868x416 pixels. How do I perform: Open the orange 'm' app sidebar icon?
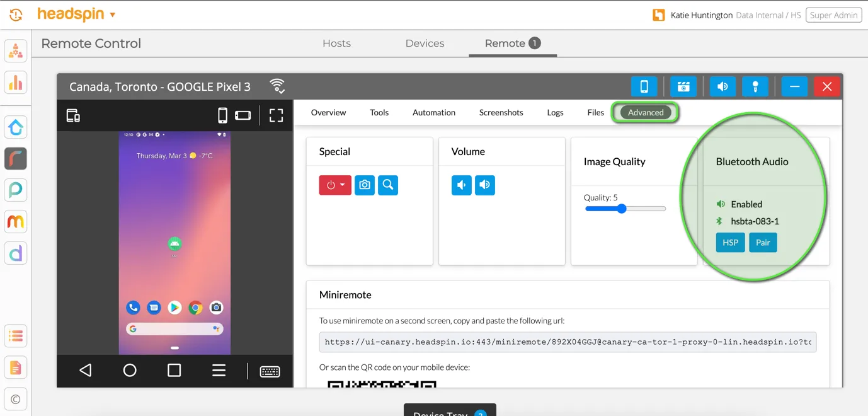[x=16, y=222]
